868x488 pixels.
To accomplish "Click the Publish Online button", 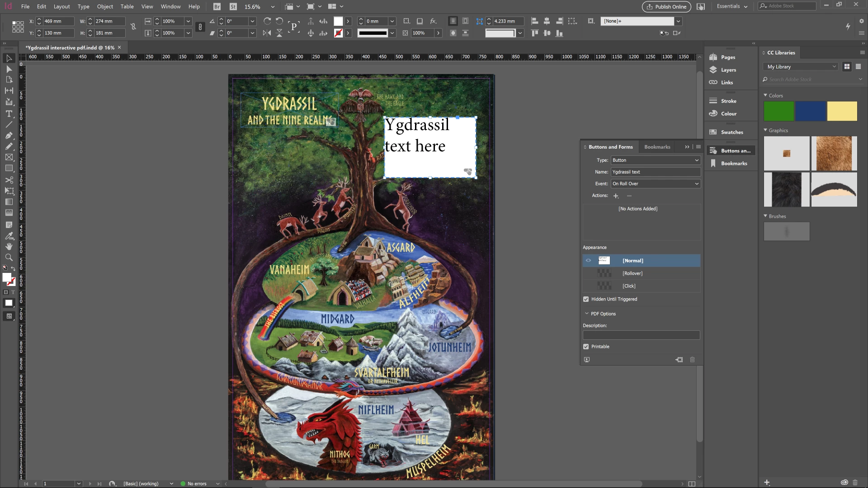I will [x=666, y=6].
